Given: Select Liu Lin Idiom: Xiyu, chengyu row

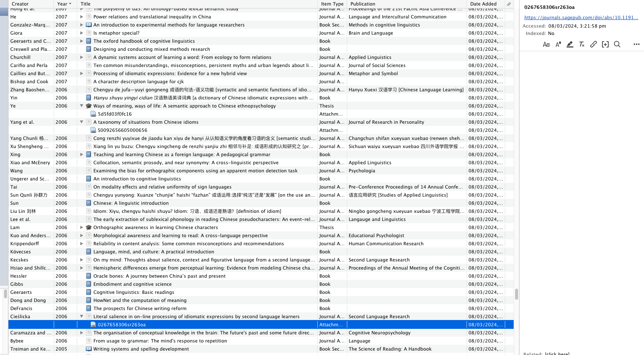Looking at the screenshot, I should coord(261,211).
